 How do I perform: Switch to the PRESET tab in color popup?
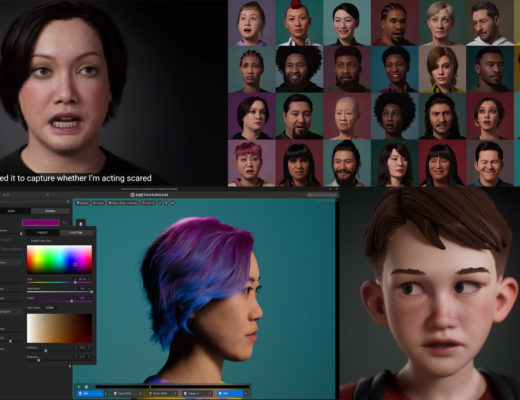tap(42, 233)
